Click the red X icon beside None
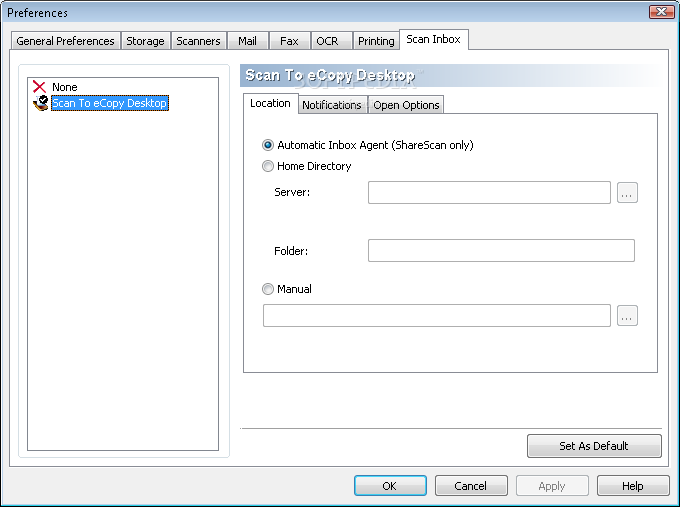This screenshot has height=507, width=680. [39, 87]
